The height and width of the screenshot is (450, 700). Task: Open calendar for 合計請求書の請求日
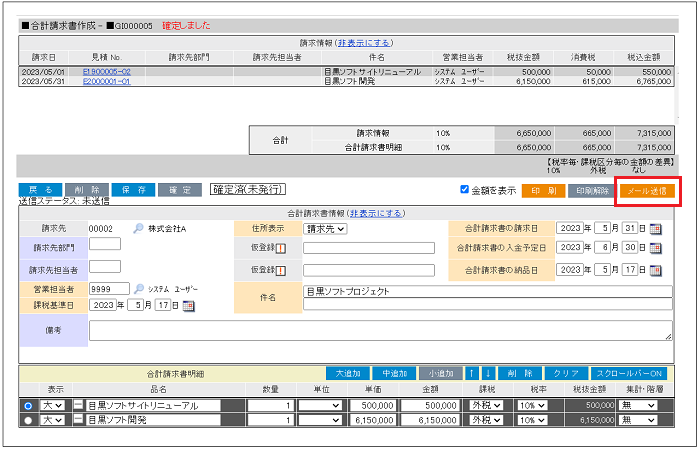pos(656,229)
